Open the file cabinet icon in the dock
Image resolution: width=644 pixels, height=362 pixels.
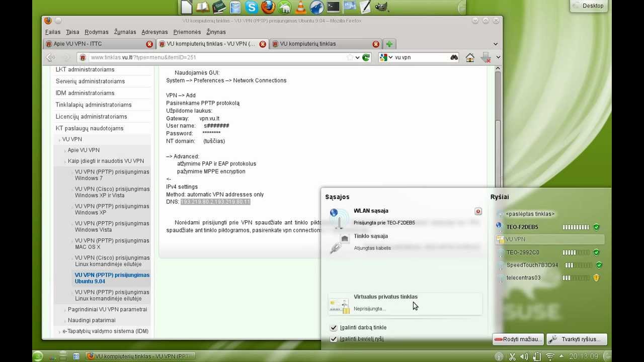[x=235, y=7]
